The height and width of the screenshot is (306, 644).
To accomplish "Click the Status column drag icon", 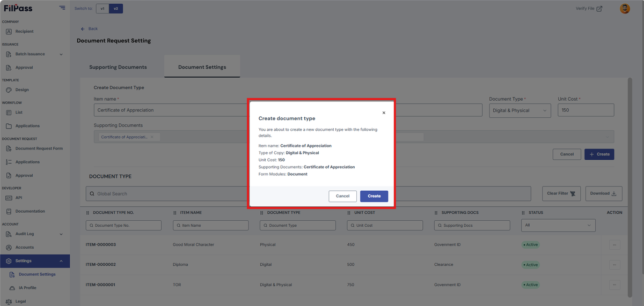I will point(524,213).
